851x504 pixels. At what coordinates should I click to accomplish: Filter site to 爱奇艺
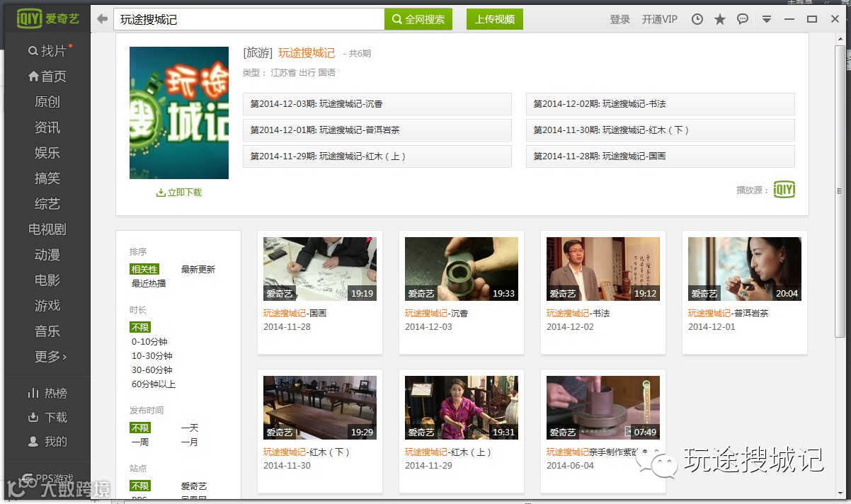click(x=194, y=486)
